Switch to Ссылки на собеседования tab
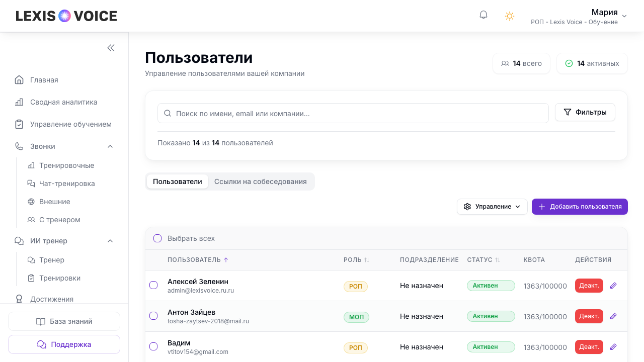644x362 pixels. pos(261,182)
